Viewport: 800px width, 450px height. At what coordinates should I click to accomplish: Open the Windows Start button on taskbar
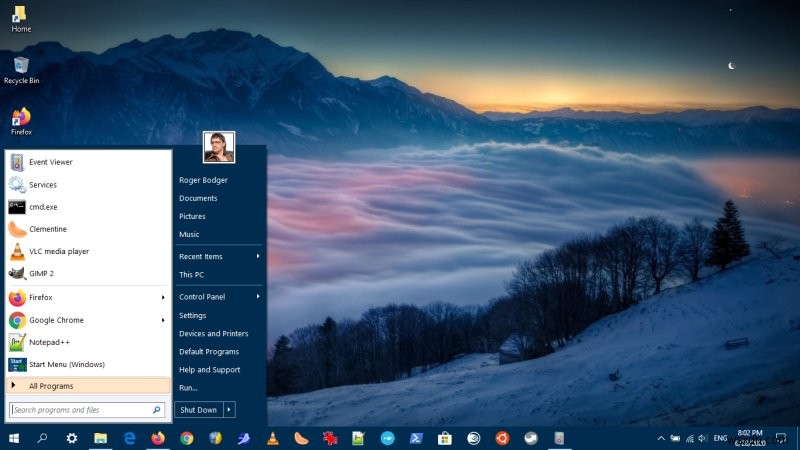[14, 438]
